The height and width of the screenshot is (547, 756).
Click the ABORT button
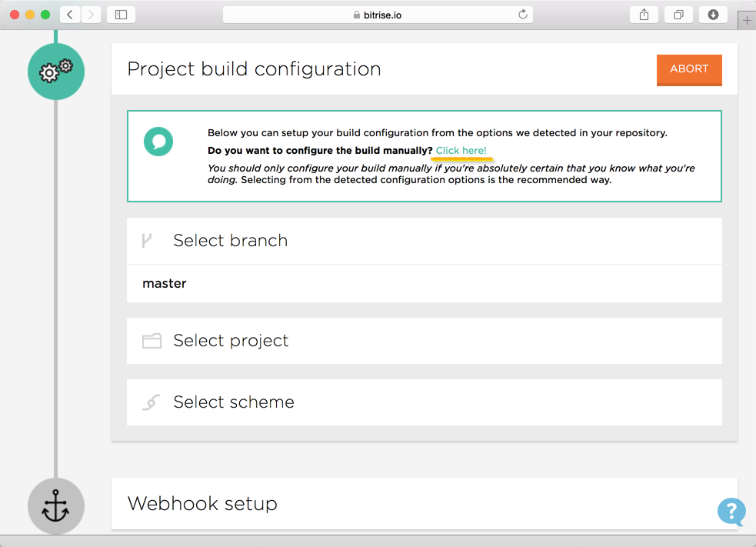pos(688,69)
